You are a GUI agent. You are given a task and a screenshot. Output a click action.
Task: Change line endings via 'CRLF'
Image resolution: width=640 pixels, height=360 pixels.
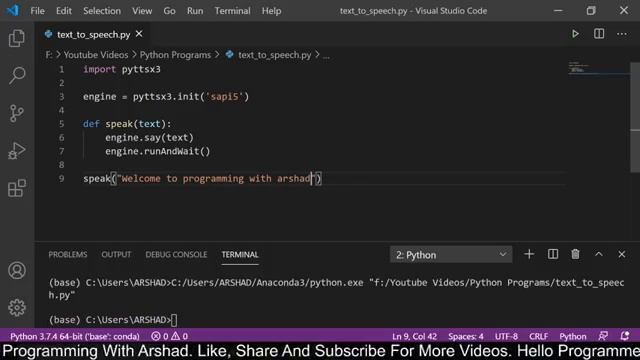tap(538, 336)
